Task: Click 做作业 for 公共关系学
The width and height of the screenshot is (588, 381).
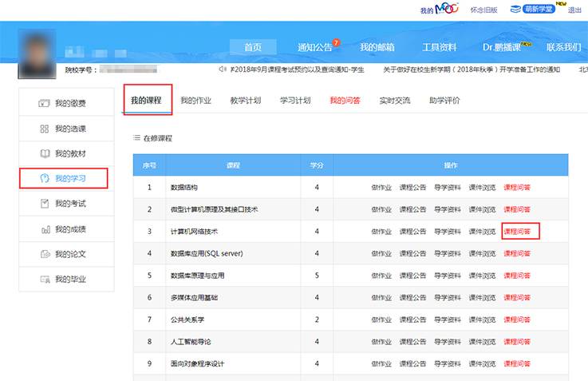Action: pyautogui.click(x=381, y=319)
